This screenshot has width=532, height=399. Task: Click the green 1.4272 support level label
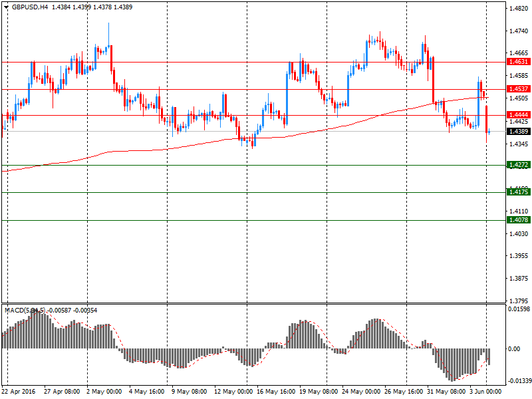click(x=519, y=165)
